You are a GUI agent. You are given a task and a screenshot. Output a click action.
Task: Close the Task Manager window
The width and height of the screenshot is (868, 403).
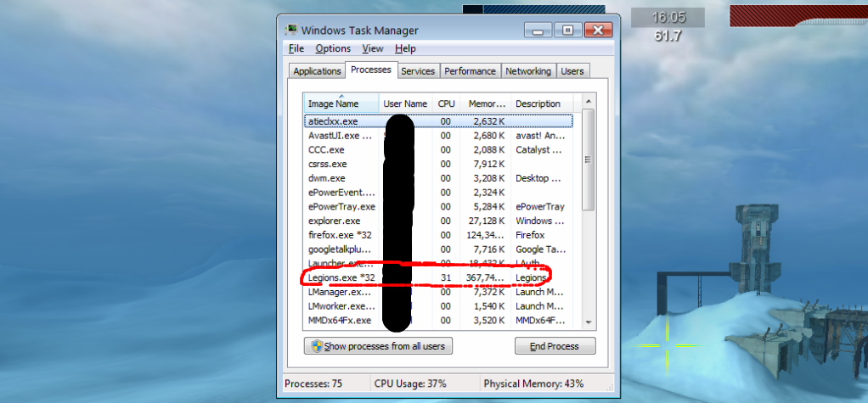click(598, 30)
